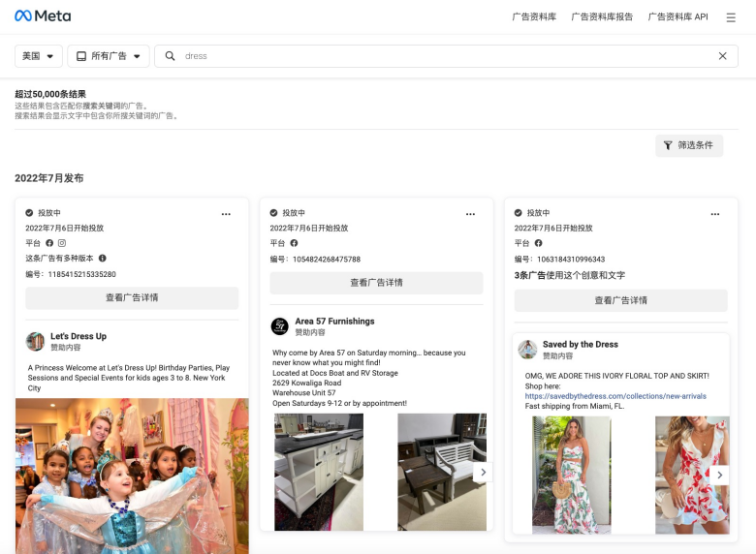Click the 筛选条件 filter button

tap(689, 145)
